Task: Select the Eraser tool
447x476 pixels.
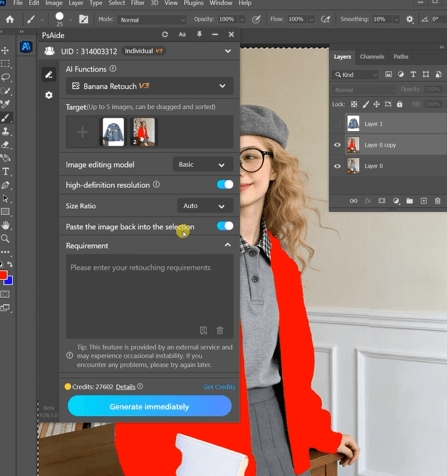Action: coord(5,145)
